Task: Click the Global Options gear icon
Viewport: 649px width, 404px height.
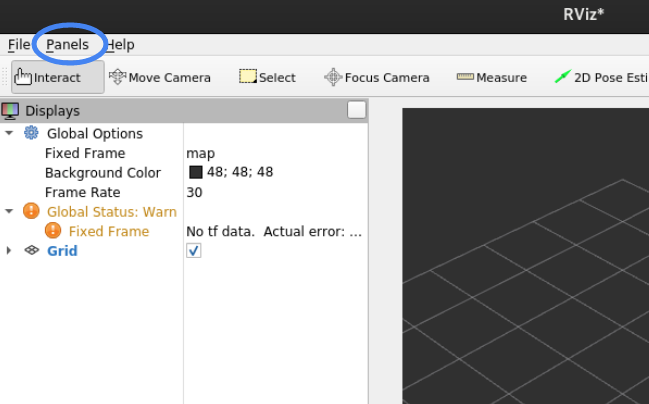Action: pyautogui.click(x=31, y=133)
